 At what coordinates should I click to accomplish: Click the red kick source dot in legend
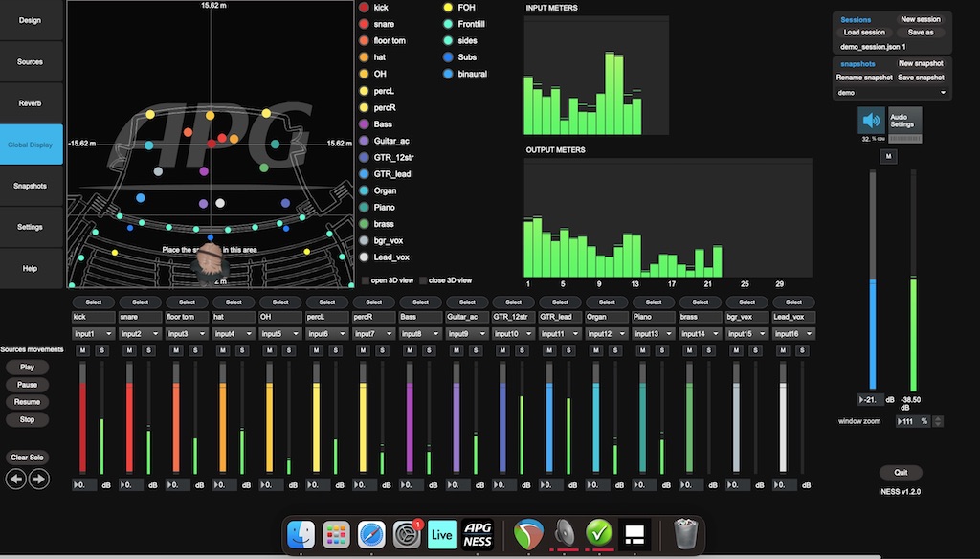[x=365, y=8]
